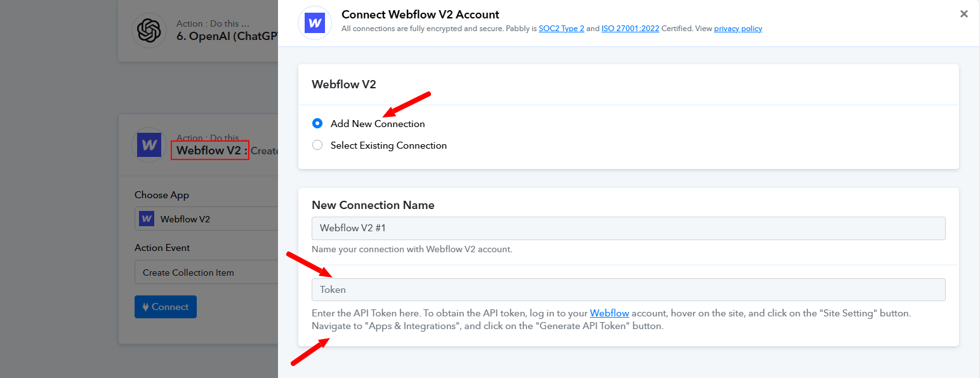Screen dimensions: 980x378
Task: Click Webflow icon in Choose App field
Action: [147, 219]
